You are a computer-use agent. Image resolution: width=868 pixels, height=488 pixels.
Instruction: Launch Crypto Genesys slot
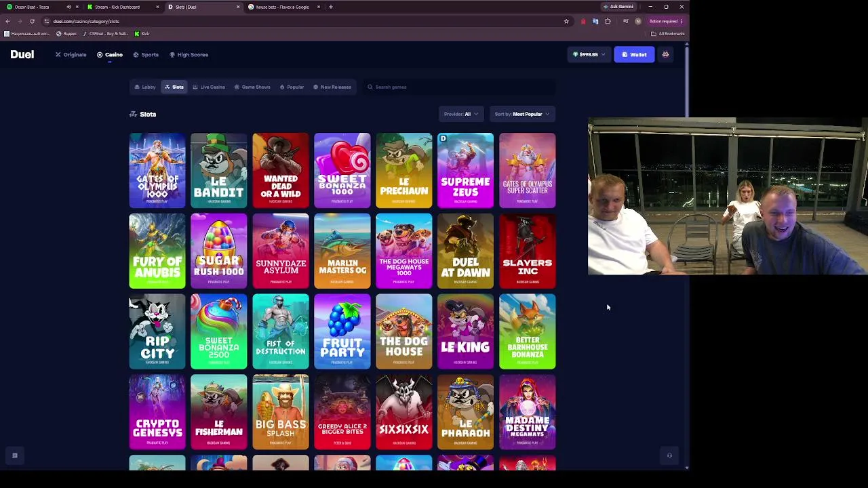click(x=157, y=412)
